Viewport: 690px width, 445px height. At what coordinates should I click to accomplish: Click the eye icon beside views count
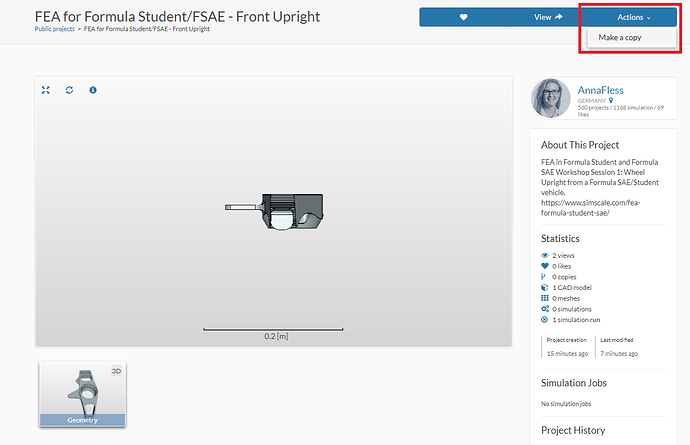[x=544, y=257]
